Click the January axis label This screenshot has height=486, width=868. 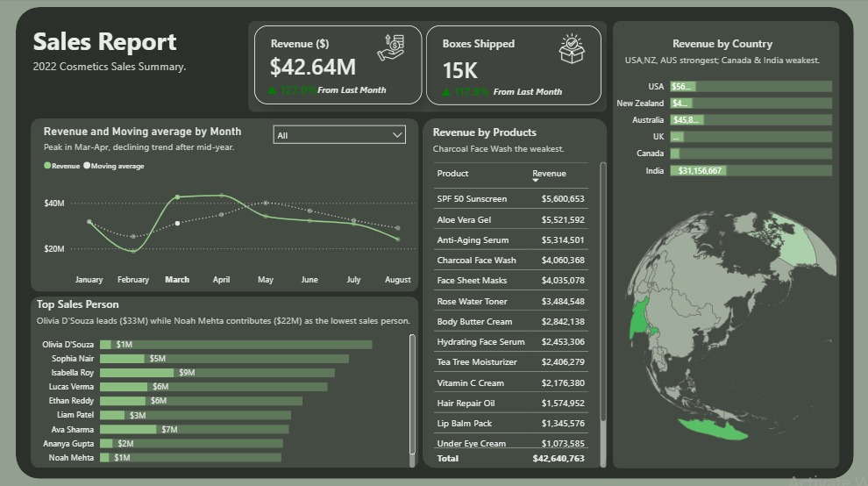[x=89, y=280]
